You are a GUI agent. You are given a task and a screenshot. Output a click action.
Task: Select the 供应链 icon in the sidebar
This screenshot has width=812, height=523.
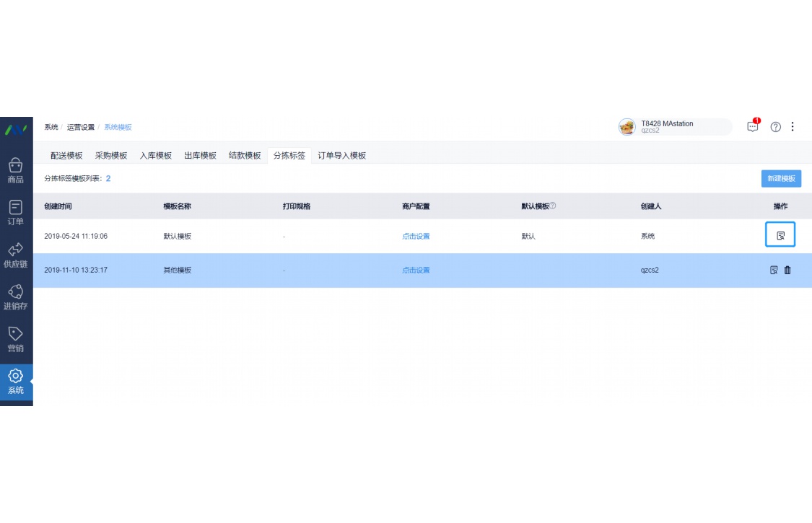pyautogui.click(x=16, y=256)
